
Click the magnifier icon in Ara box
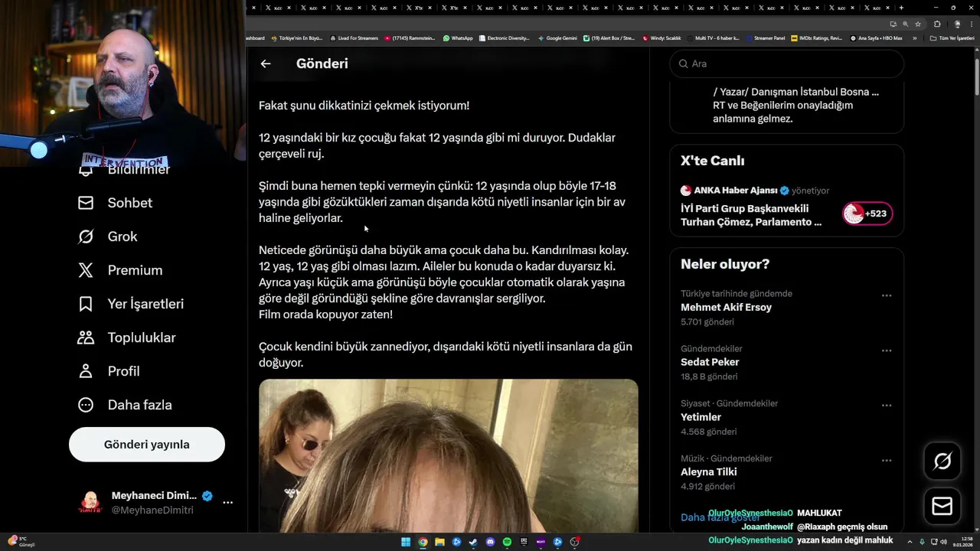click(x=684, y=64)
